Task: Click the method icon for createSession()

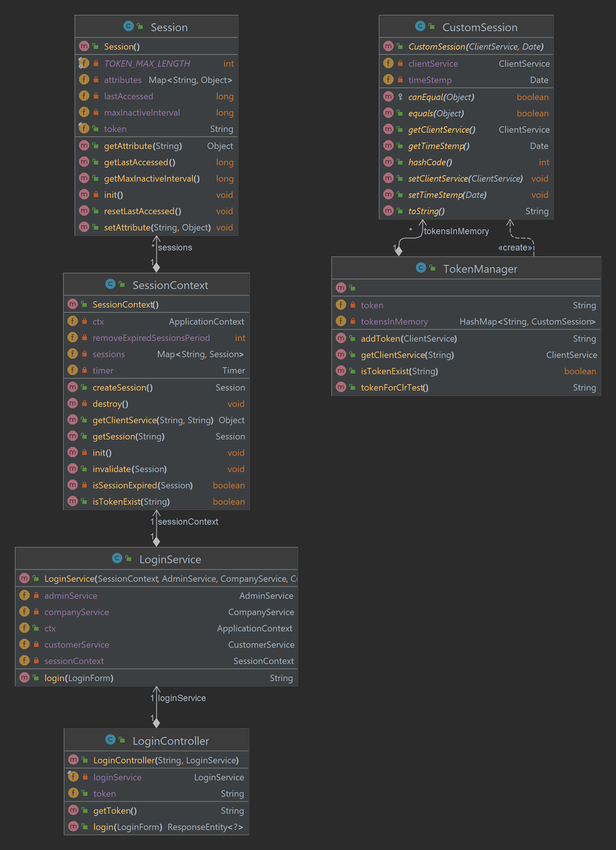Action: (x=73, y=388)
